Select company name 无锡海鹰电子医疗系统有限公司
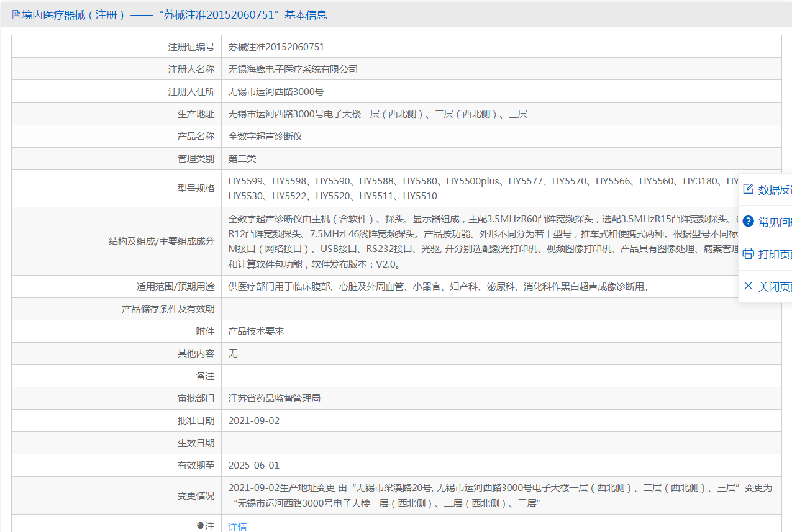The height and width of the screenshot is (532, 792). 293,69
